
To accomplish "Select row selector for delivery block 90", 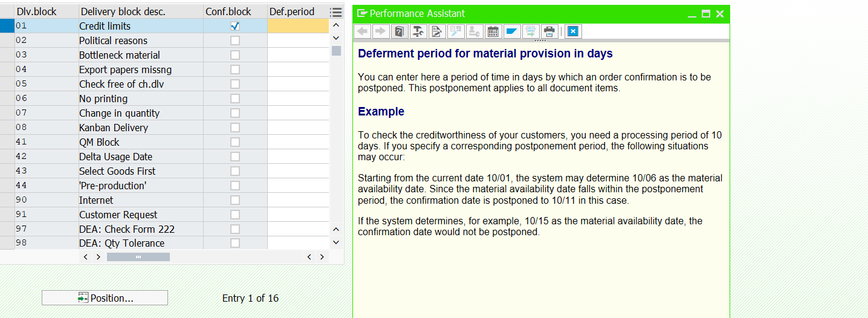I will coord(7,200).
